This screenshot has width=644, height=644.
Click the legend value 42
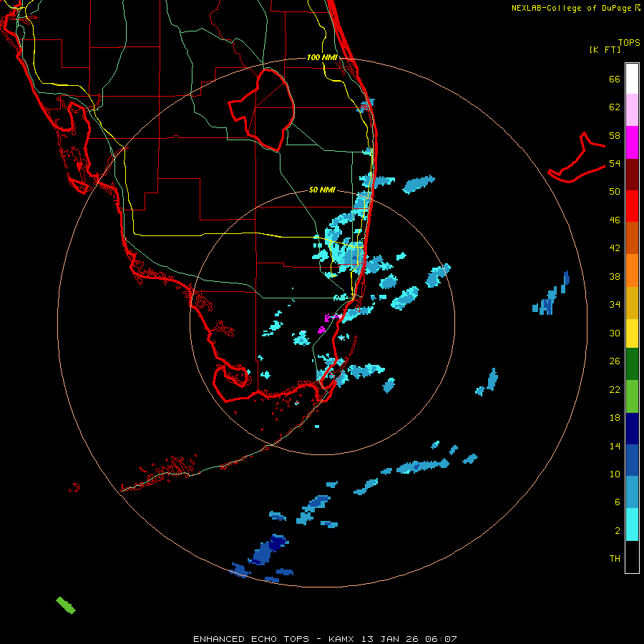(x=615, y=248)
